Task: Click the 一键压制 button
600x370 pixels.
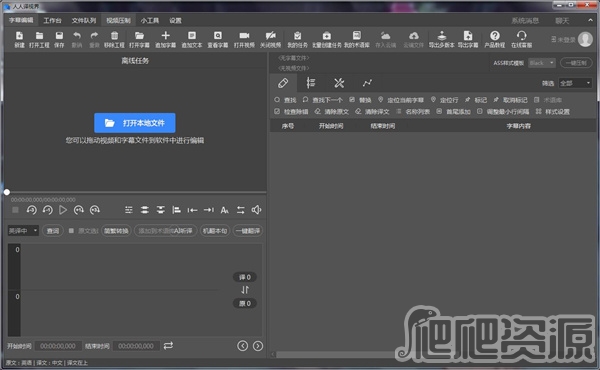Action: point(576,63)
